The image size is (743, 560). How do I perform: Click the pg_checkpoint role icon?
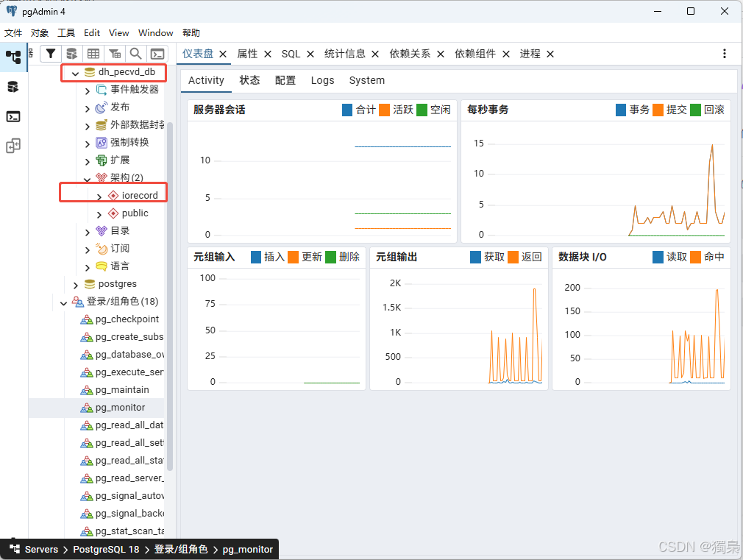tap(87, 319)
